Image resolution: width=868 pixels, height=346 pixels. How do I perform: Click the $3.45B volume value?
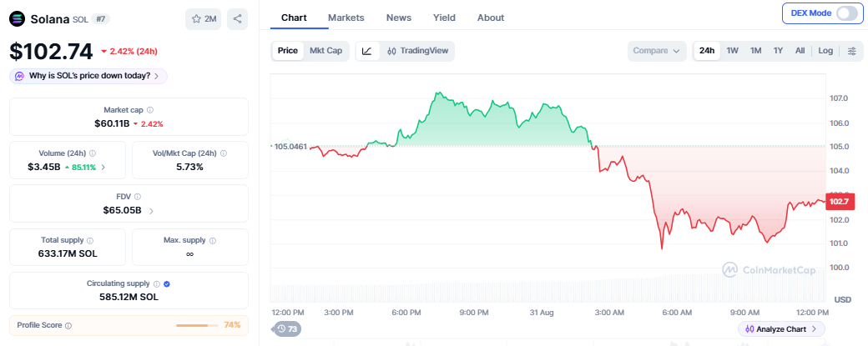[43, 167]
